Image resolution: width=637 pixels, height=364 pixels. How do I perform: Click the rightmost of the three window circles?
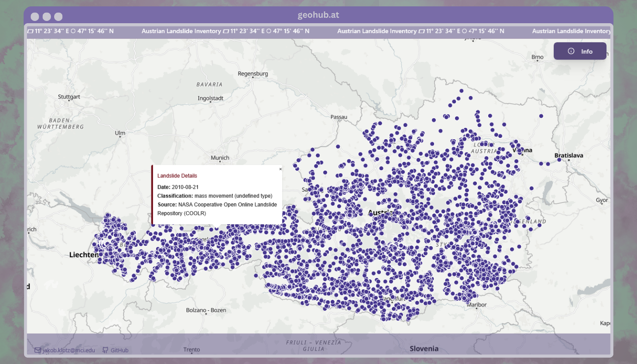pyautogui.click(x=58, y=17)
